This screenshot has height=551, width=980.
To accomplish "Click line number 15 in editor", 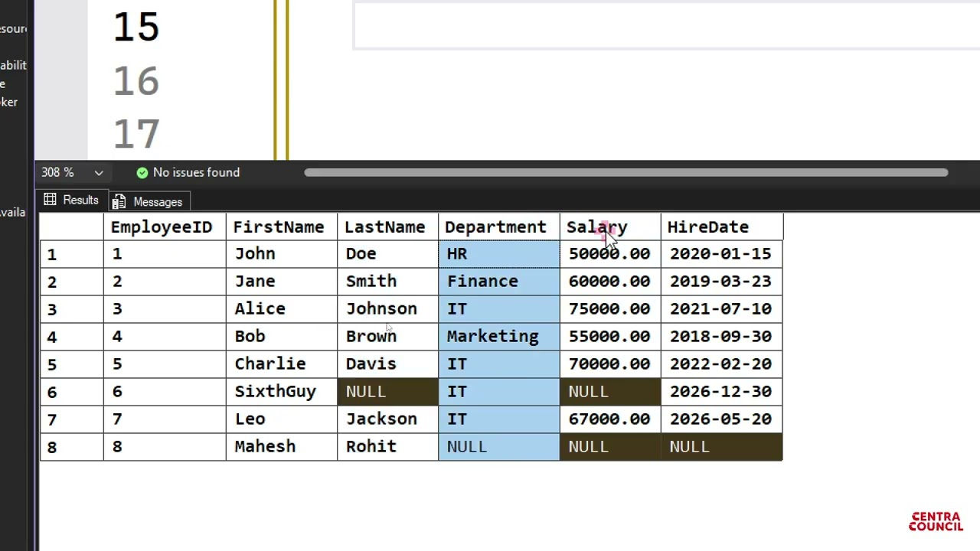I will [136, 28].
